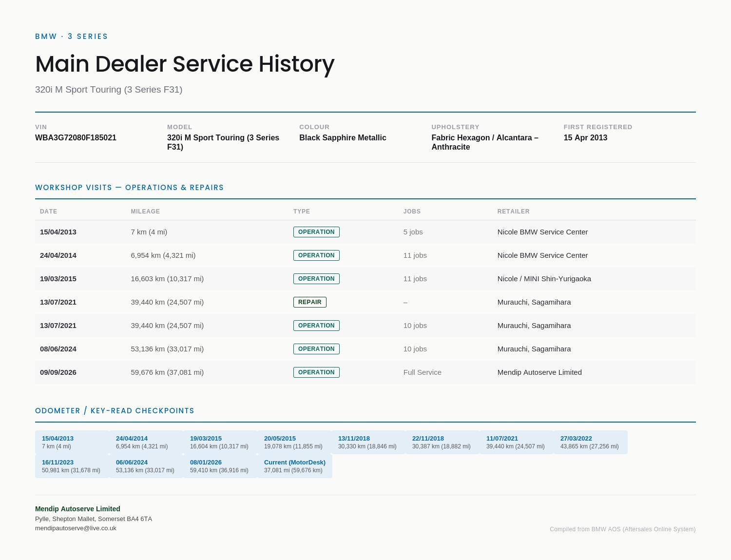The width and height of the screenshot is (731, 560).
Task: Click the "DATE" column header
Action: [x=48, y=212]
